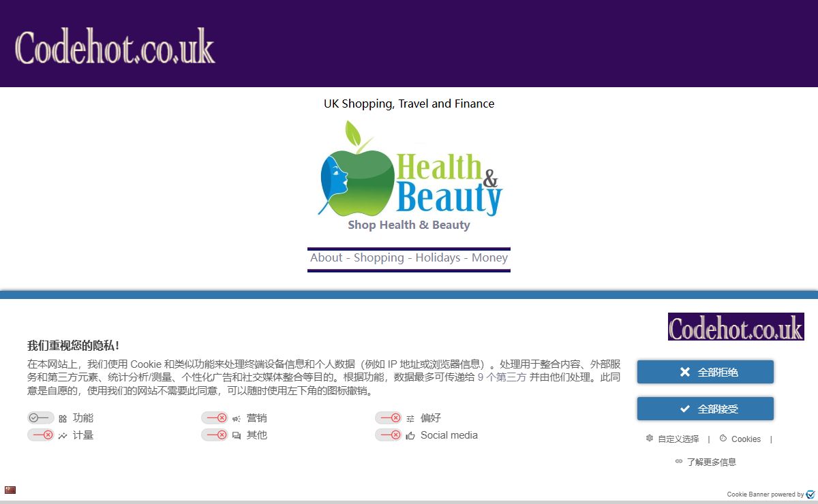Click the Codehot.co.uk logo in cookie banner
Viewport: 818px width, 504px height.
pyautogui.click(x=736, y=327)
